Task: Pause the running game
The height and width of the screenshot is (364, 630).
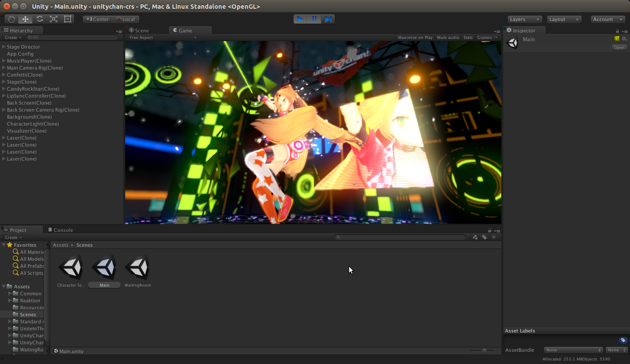Action: [x=314, y=19]
